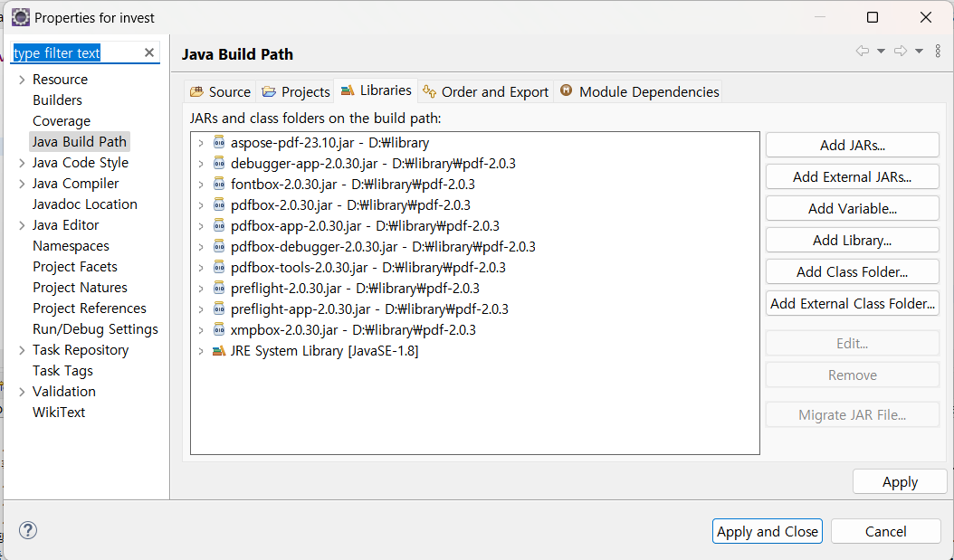Expand the JRE System Library entry

pyautogui.click(x=201, y=351)
